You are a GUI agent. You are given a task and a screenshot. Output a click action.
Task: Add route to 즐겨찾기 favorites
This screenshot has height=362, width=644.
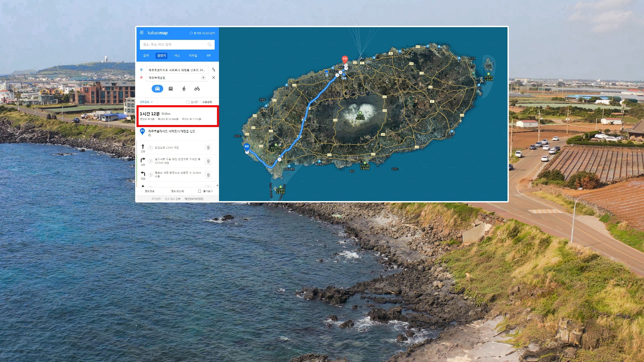(205, 191)
